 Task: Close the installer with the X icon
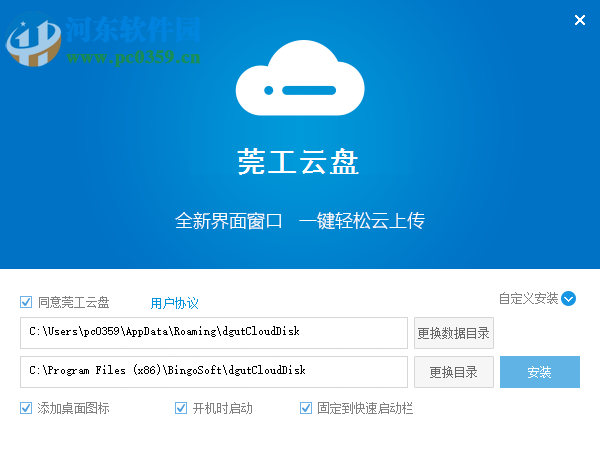point(580,20)
